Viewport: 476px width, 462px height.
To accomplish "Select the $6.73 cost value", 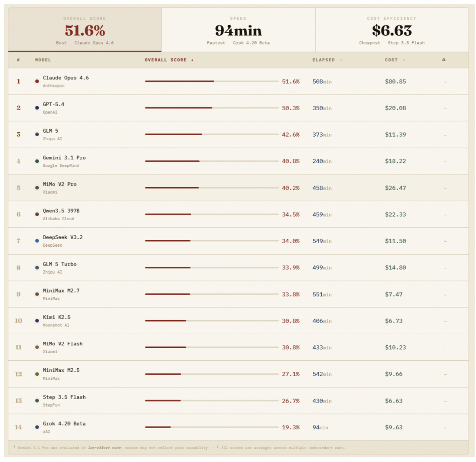I will [394, 321].
